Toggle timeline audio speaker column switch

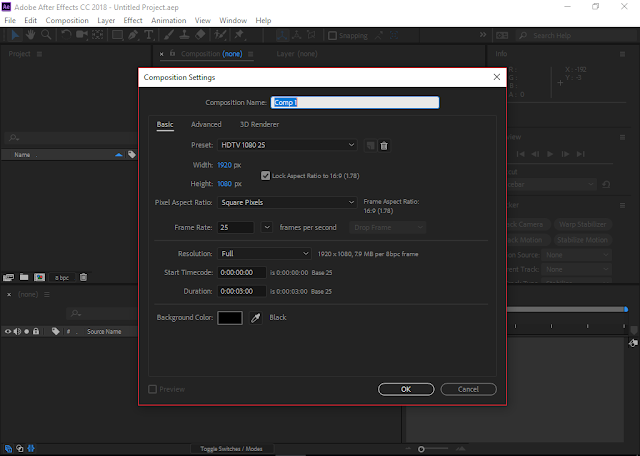coord(17,331)
